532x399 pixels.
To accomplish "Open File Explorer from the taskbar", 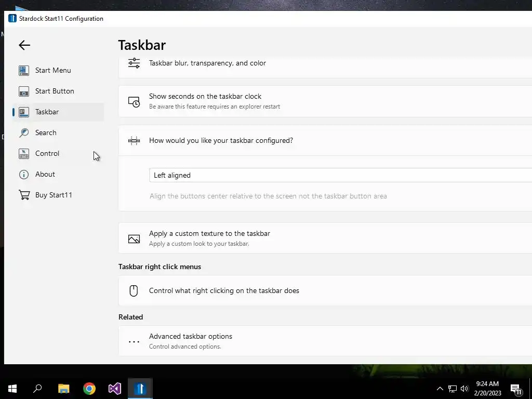I will [x=64, y=389].
